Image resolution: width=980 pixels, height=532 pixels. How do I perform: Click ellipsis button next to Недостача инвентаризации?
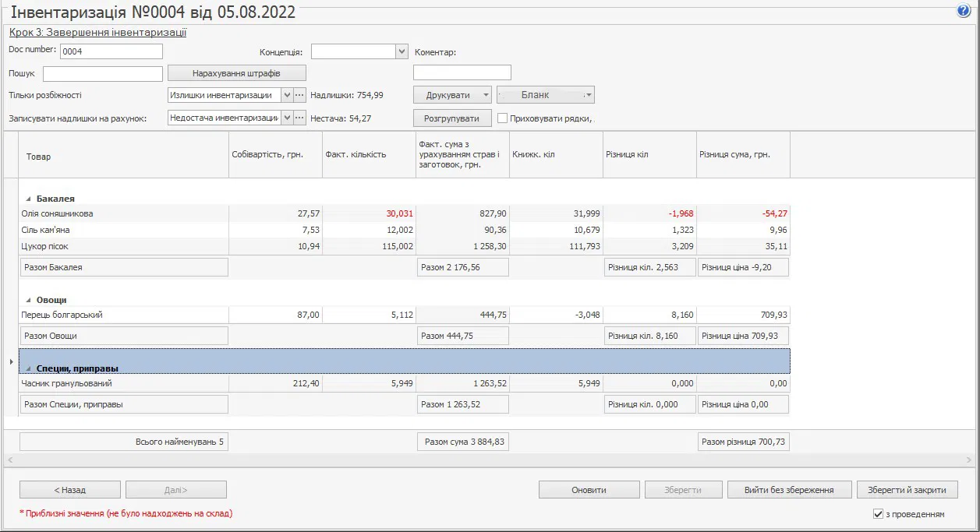(299, 118)
